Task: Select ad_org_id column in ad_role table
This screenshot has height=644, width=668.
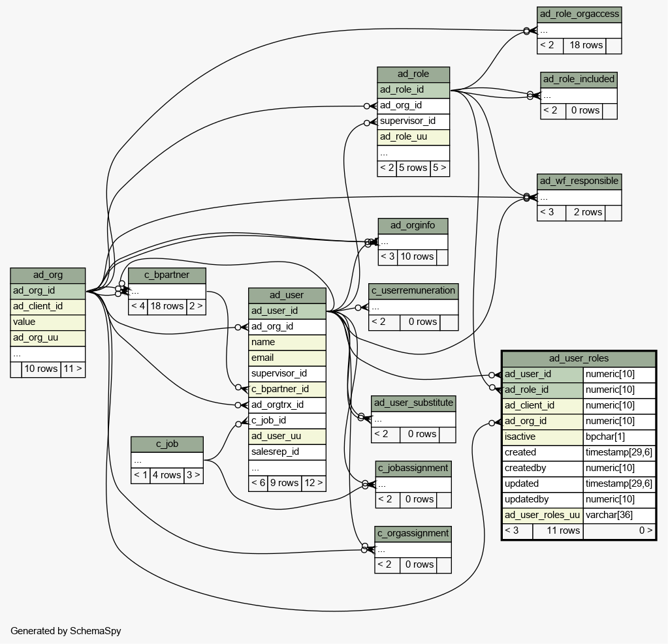Action: 413,106
